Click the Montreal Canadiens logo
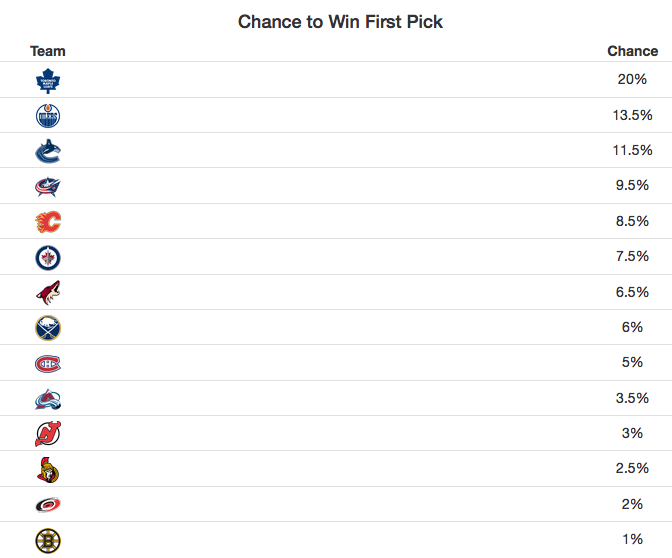672x558 pixels. coord(48,364)
